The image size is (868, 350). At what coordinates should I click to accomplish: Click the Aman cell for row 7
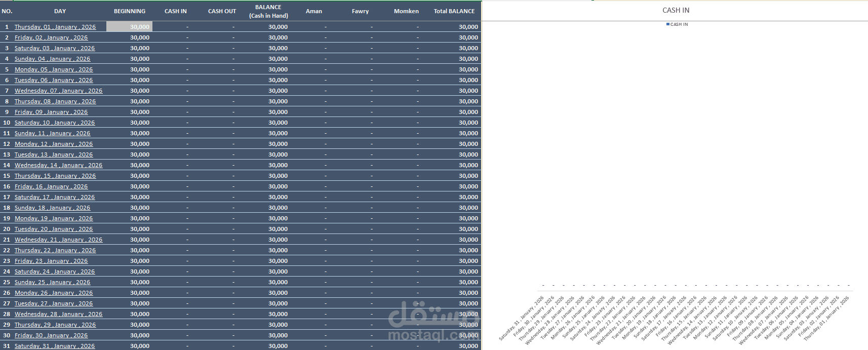tap(314, 91)
